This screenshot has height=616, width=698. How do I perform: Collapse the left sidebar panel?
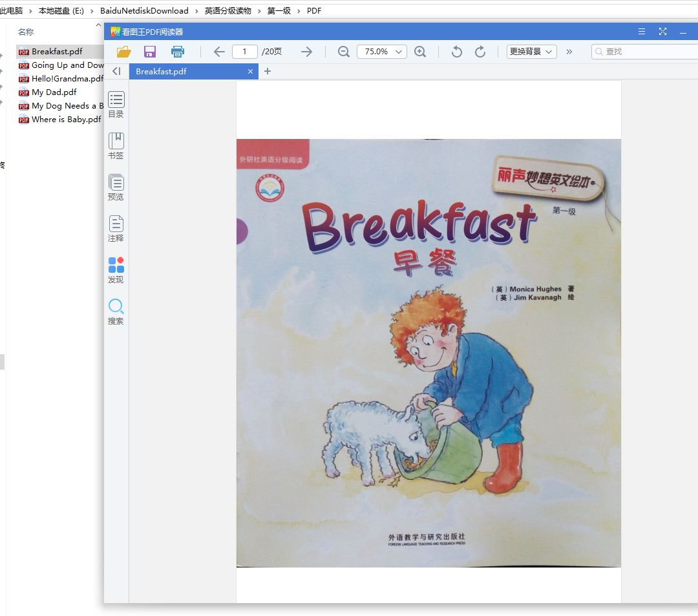click(x=116, y=71)
